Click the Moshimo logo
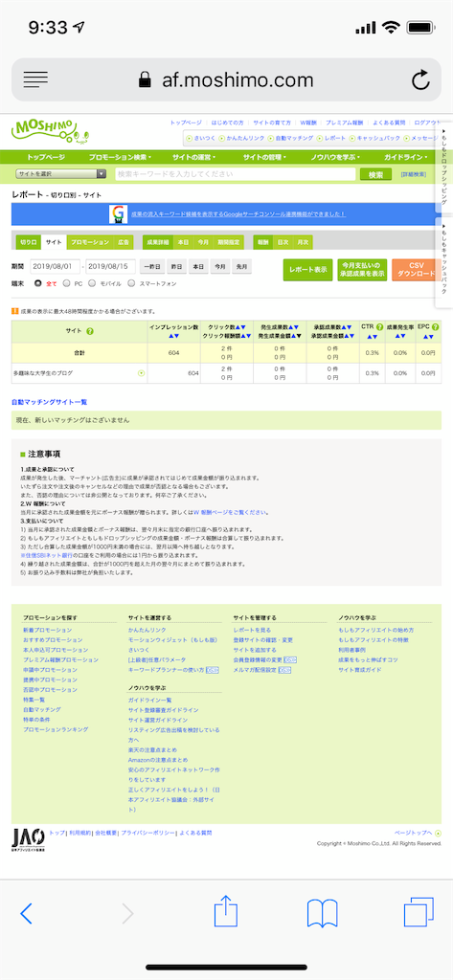The image size is (453, 980). [x=52, y=130]
